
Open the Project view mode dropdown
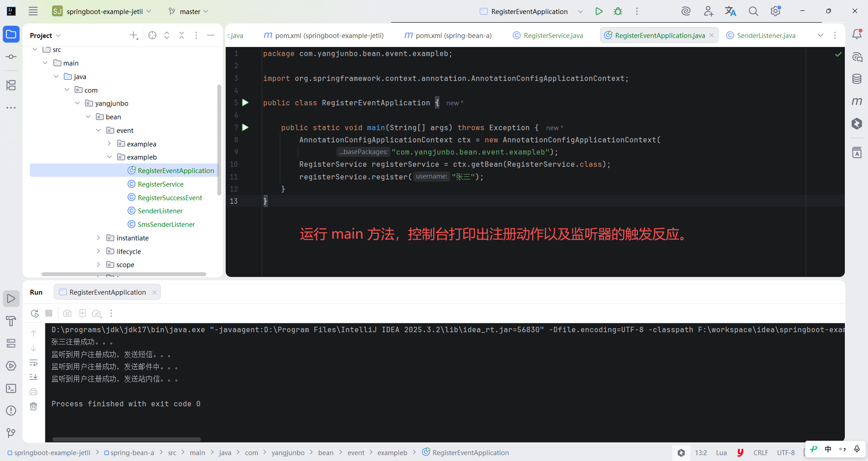coord(45,35)
